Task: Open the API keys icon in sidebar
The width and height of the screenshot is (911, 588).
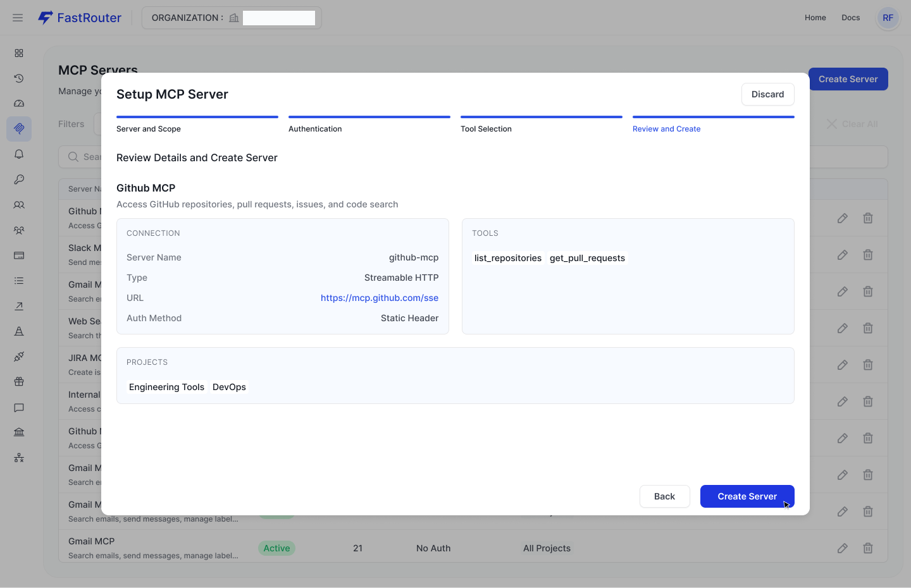Action: [18, 179]
